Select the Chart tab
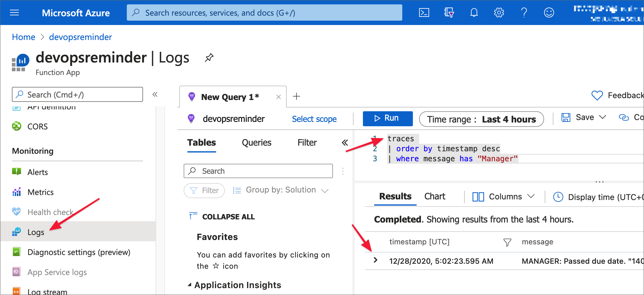This screenshot has width=644, height=295. pos(435,197)
